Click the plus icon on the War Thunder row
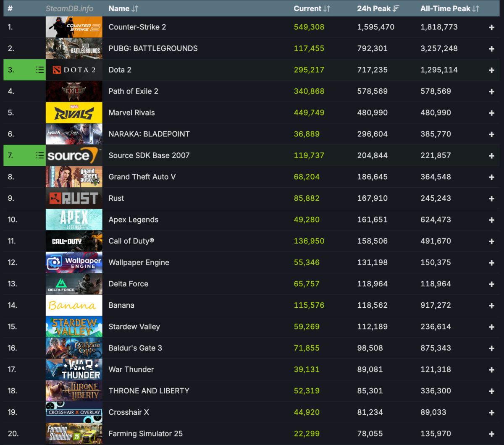Image resolution: width=504 pixels, height=445 pixels. [x=491, y=369]
